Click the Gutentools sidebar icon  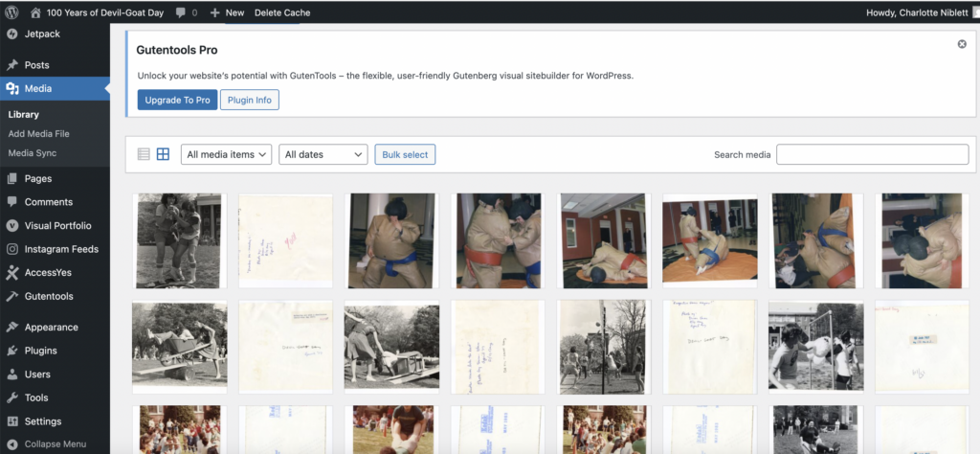(x=11, y=296)
